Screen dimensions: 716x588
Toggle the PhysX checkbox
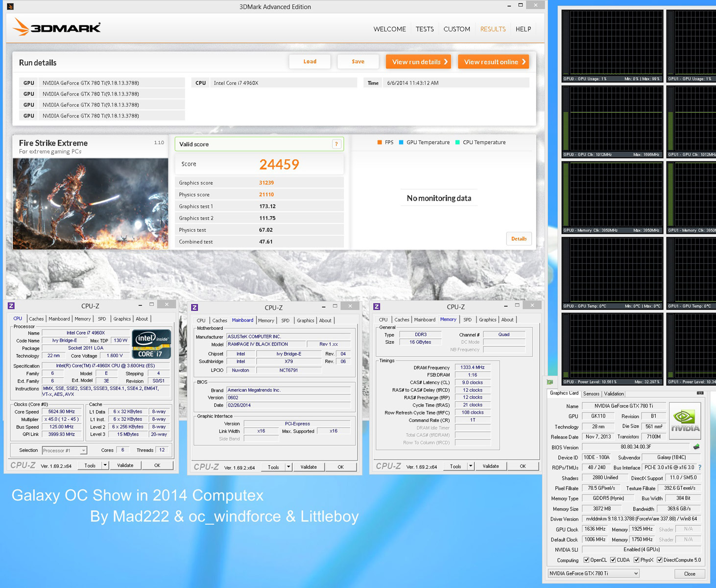coord(636,560)
